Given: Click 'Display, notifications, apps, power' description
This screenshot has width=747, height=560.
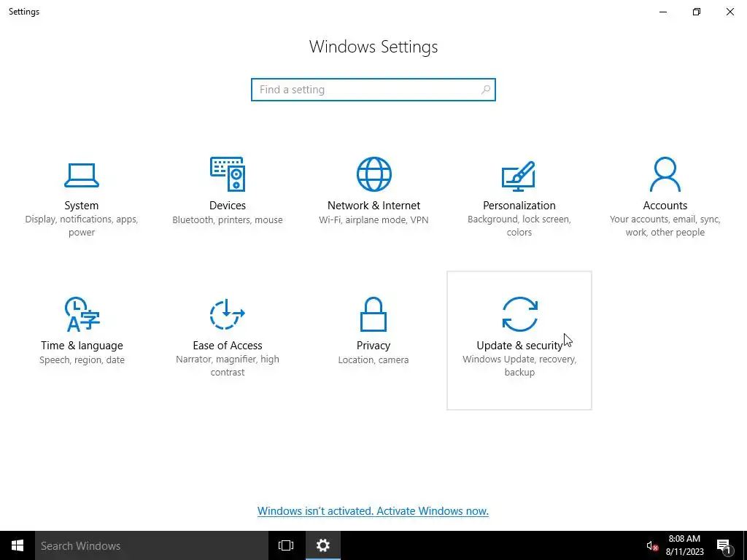Looking at the screenshot, I should pos(82,226).
